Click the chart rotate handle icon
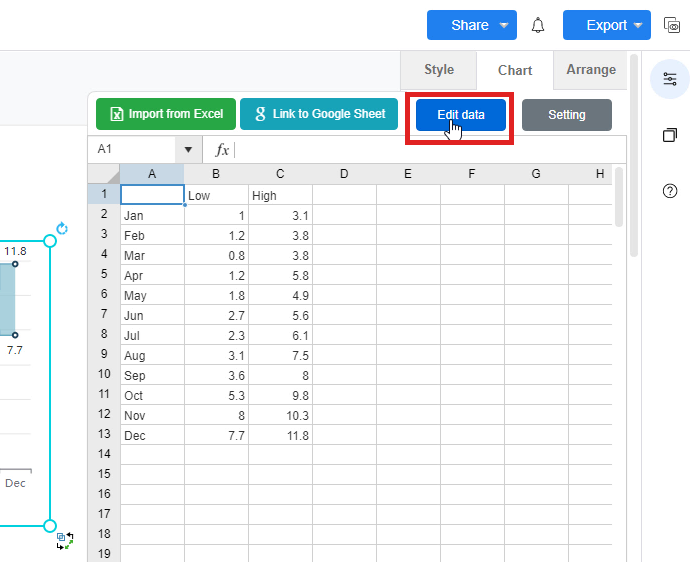 [x=62, y=229]
